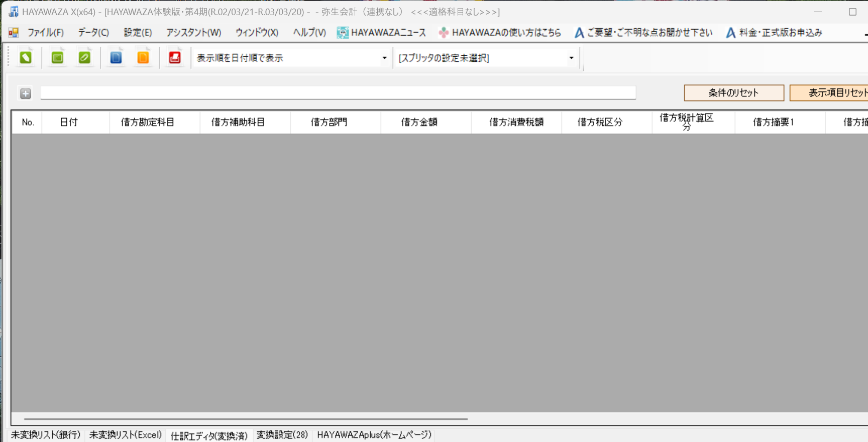Click the pink clover icon for HAYAWAZAの使い方
The height and width of the screenshot is (442, 868).
[x=444, y=33]
